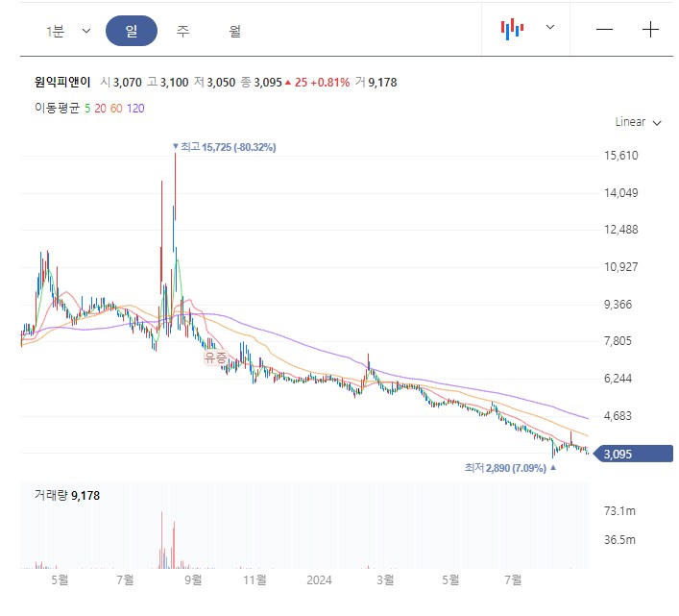Viewport: 679px width, 616px height.
Task: Click the current price tag 3,095
Action: (x=633, y=454)
